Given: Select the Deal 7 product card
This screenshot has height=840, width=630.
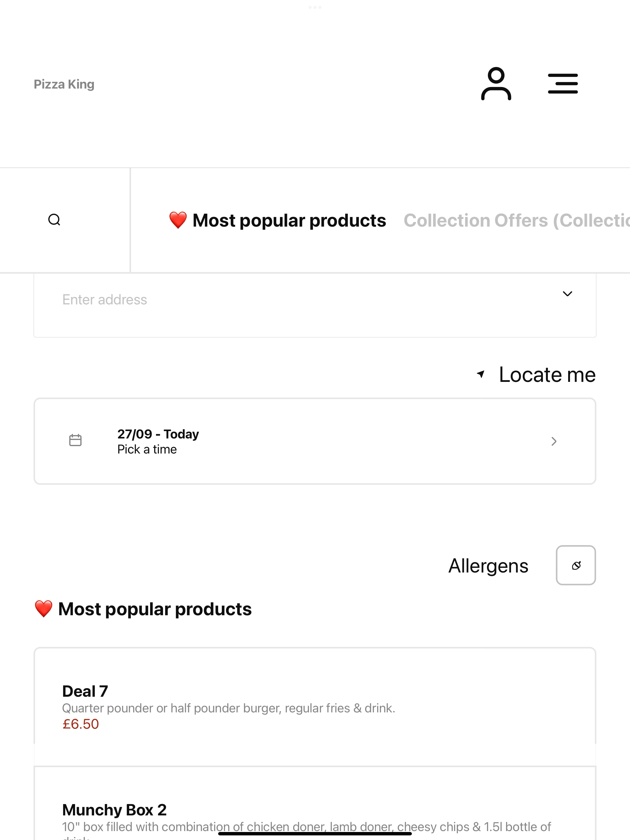Looking at the screenshot, I should [315, 707].
